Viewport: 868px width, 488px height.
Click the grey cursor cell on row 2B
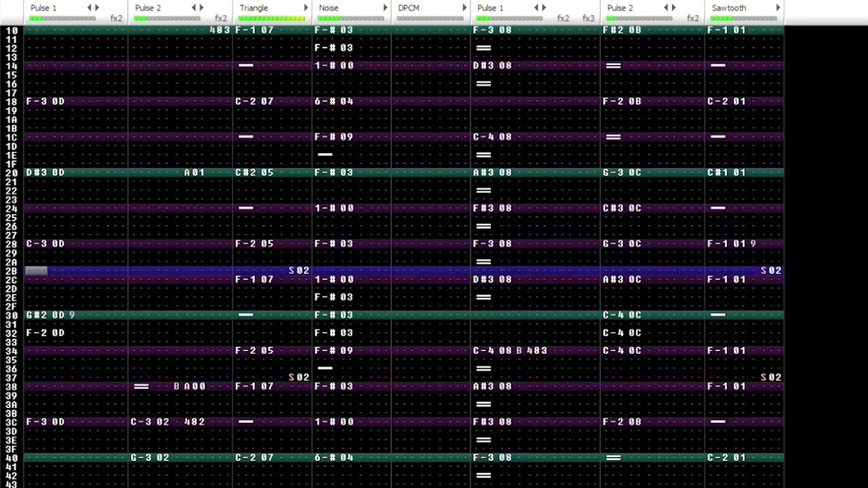(x=37, y=270)
